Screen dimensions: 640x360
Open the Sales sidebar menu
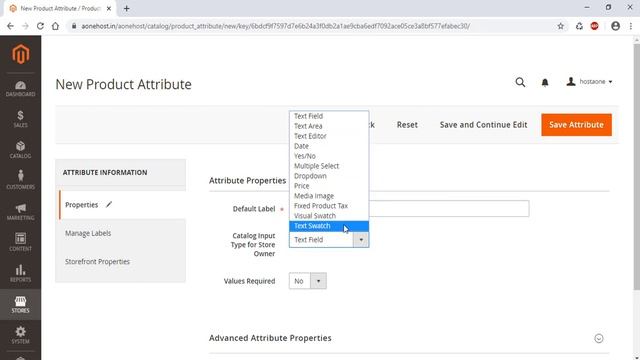[x=20, y=119]
